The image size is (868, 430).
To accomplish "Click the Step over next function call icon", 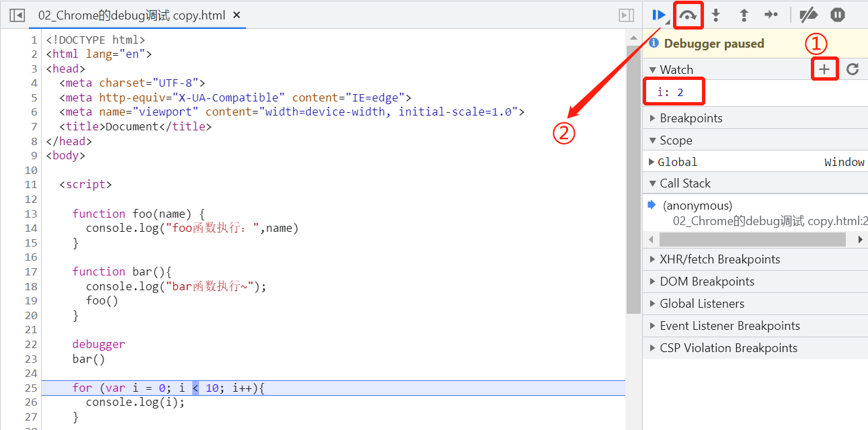I will [x=688, y=15].
